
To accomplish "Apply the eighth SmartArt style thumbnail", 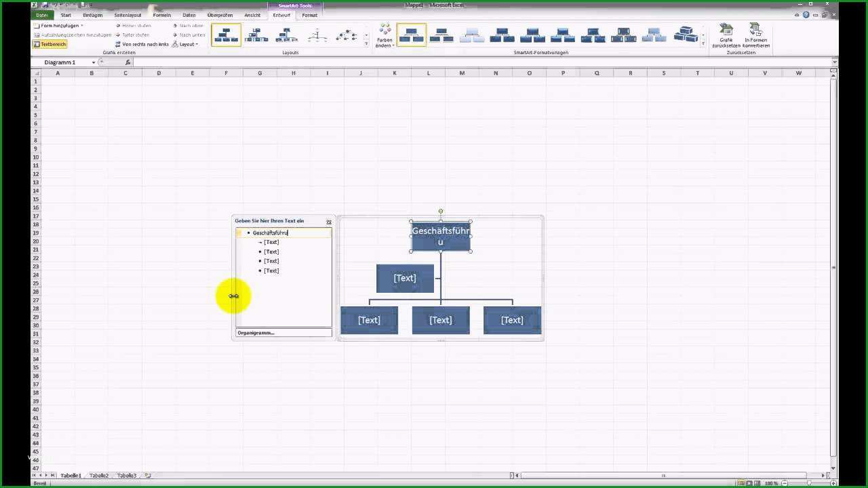I will click(x=624, y=35).
